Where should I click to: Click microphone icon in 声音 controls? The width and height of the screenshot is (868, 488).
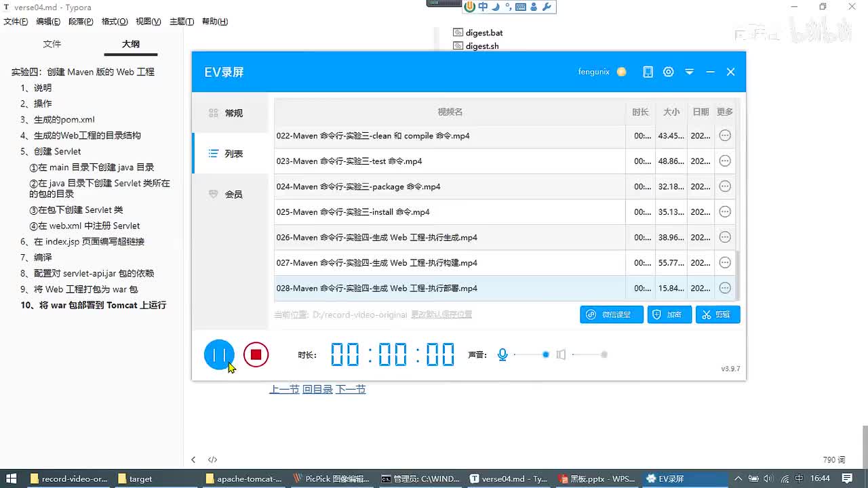click(x=502, y=354)
